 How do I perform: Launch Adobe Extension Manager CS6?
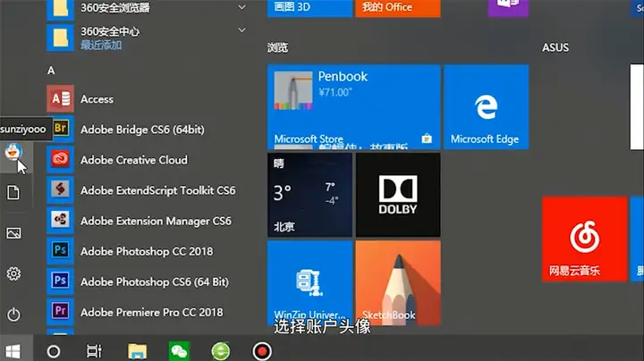(x=146, y=221)
